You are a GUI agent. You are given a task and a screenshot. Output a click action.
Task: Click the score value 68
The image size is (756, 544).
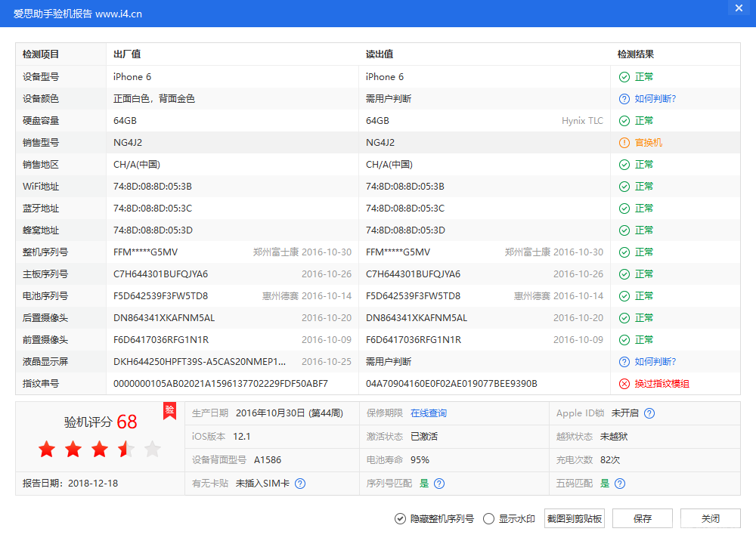coord(127,422)
